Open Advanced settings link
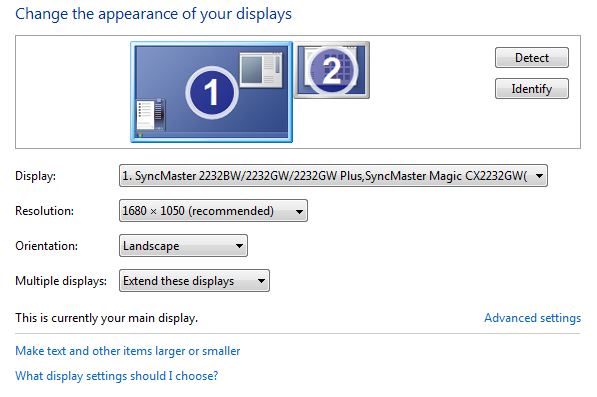The height and width of the screenshot is (397, 597). [532, 318]
